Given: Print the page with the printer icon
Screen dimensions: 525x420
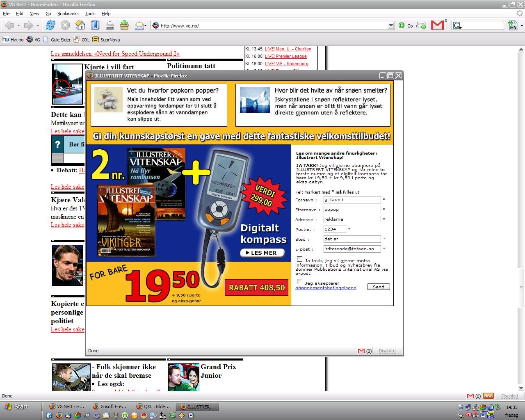Looking at the screenshot, I should (110, 25).
